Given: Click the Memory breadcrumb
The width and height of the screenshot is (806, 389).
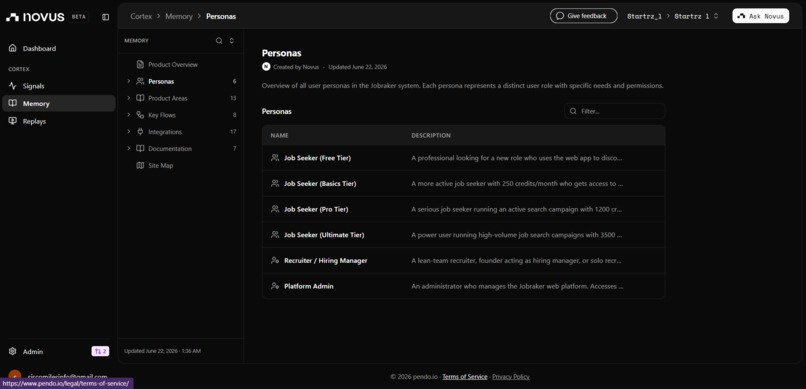Looking at the screenshot, I should (x=179, y=16).
